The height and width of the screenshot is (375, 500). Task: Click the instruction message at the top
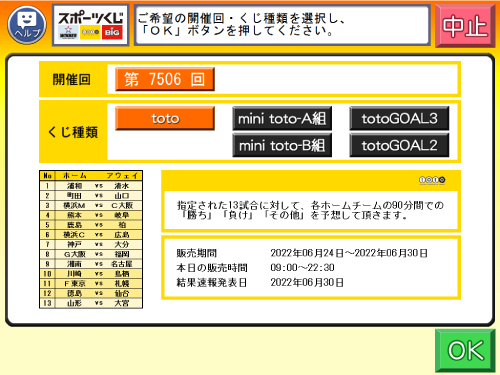coord(282,25)
